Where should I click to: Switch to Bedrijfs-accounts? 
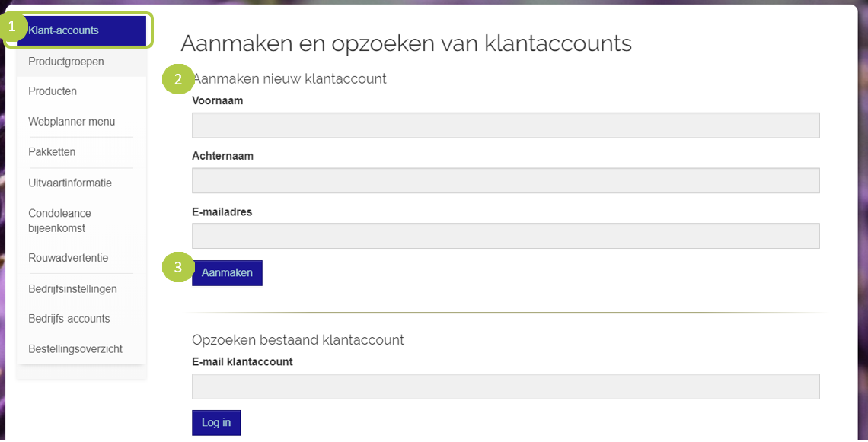69,319
